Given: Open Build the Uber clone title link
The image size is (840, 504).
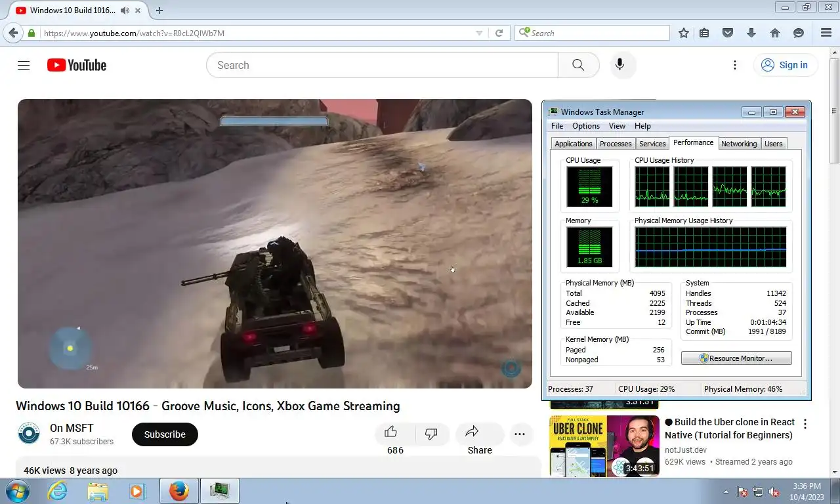Looking at the screenshot, I should click(729, 429).
